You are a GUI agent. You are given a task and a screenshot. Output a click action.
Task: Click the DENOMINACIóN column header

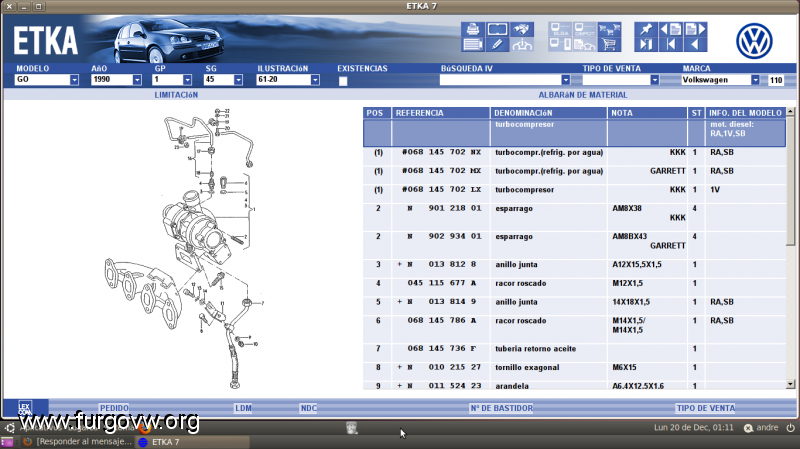[x=548, y=113]
